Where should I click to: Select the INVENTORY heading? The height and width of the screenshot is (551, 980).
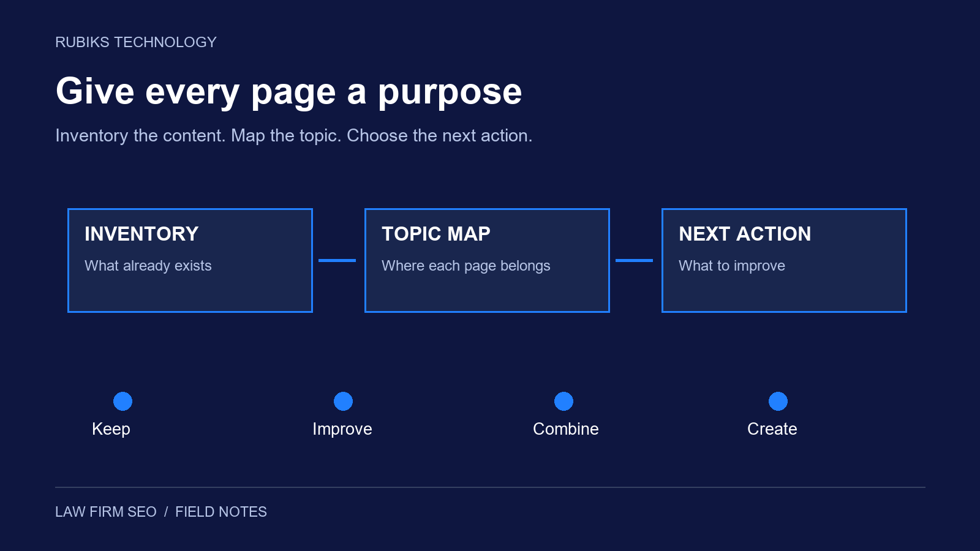[141, 234]
